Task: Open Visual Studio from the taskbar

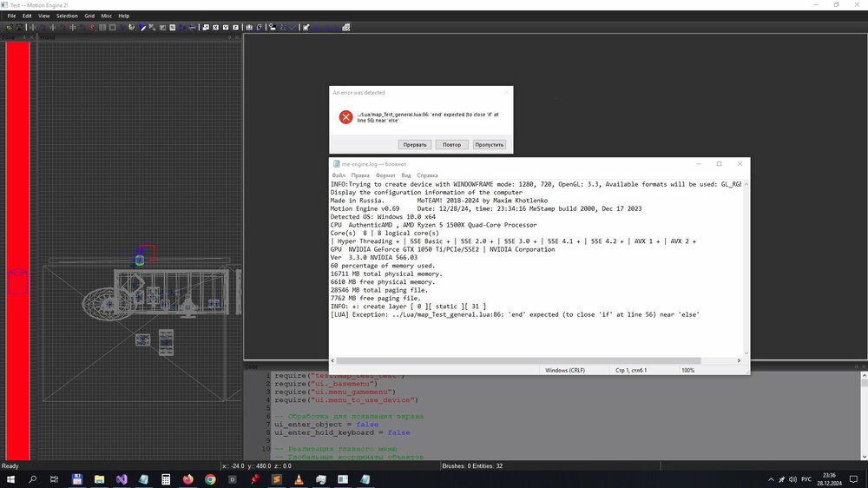Action: 122,479
